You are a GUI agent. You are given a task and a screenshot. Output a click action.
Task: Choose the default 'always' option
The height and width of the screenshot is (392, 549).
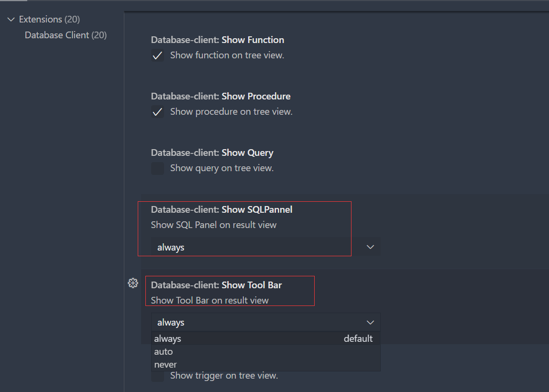[x=166, y=338]
